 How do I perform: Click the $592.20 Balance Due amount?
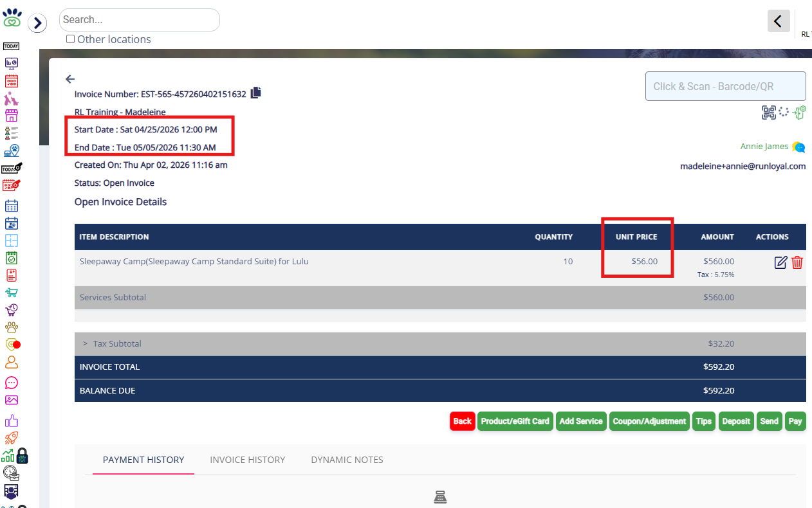pyautogui.click(x=719, y=390)
